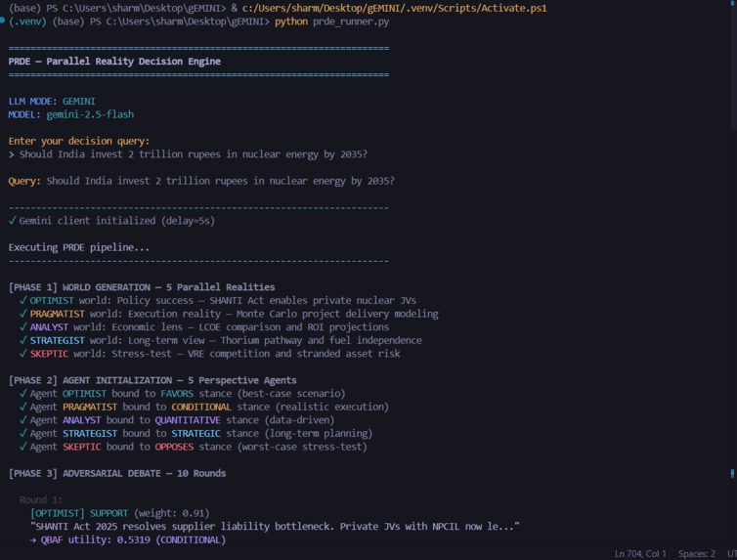Viewport: 737px width, 560px height.
Task: Click the 'ANALYST world: Economic lens' line
Action: pos(204,327)
